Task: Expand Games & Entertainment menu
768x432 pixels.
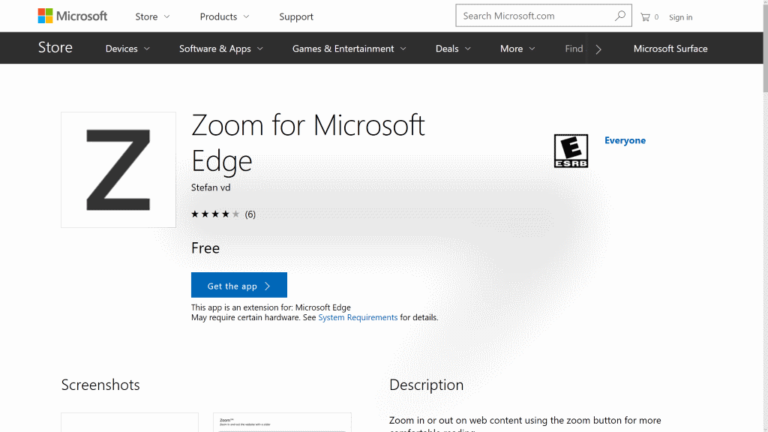Action: (349, 48)
